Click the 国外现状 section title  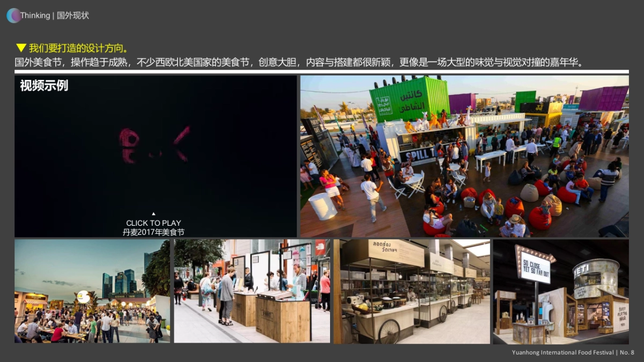pos(73,16)
